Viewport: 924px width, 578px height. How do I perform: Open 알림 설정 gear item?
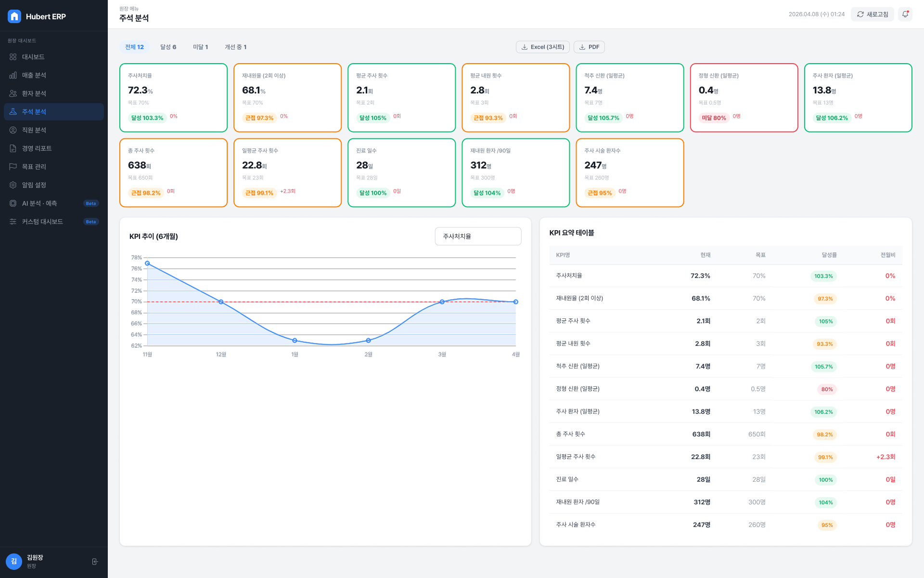coord(54,185)
